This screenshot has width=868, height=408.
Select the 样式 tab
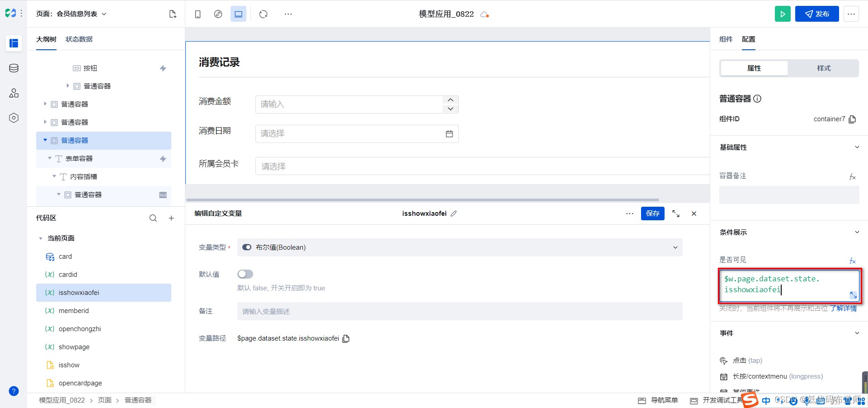pyautogui.click(x=824, y=68)
